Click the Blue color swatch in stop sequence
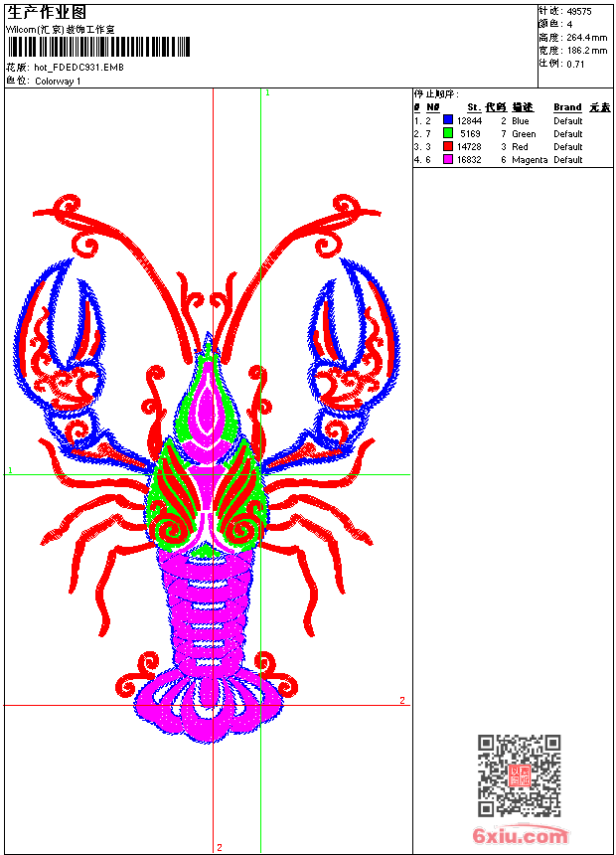The width and height of the screenshot is (616, 855). 448,120
